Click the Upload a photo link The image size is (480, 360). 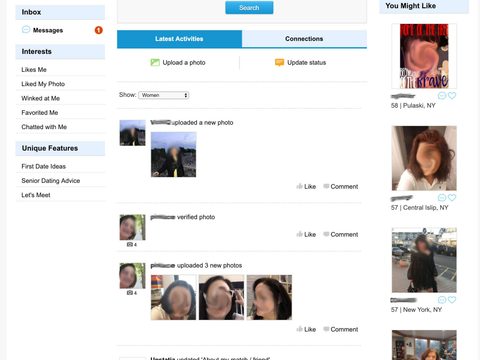click(x=184, y=63)
